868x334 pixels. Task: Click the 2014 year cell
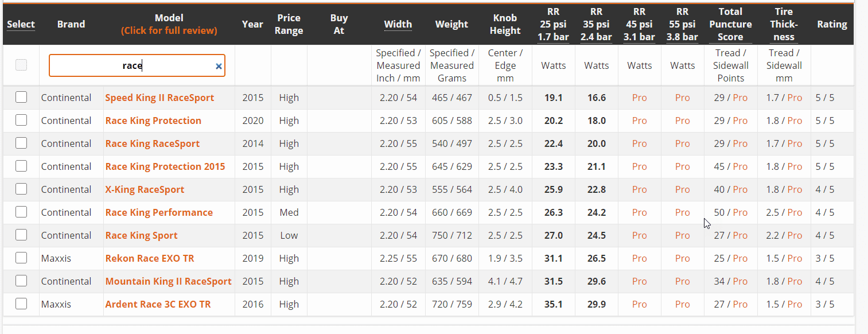pos(253,143)
